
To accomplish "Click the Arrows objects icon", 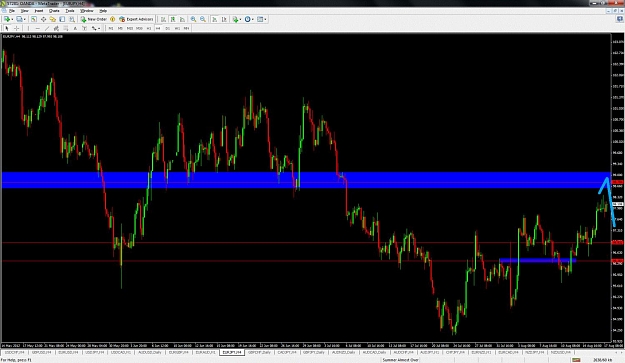I will 94,28.
